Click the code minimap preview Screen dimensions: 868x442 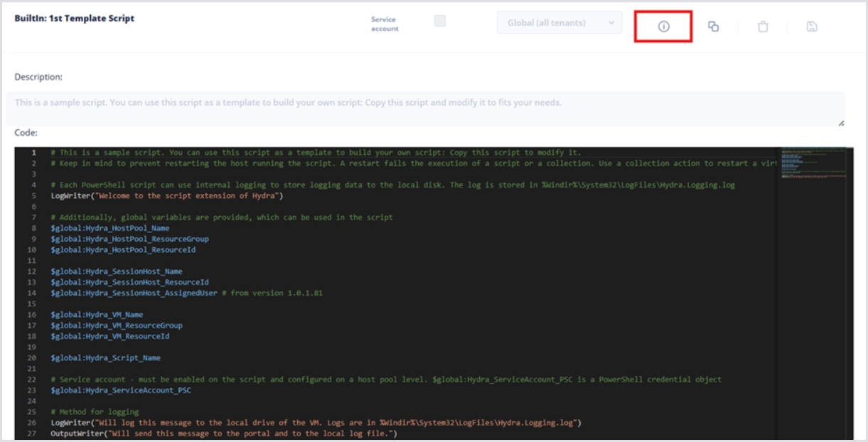tap(813, 163)
